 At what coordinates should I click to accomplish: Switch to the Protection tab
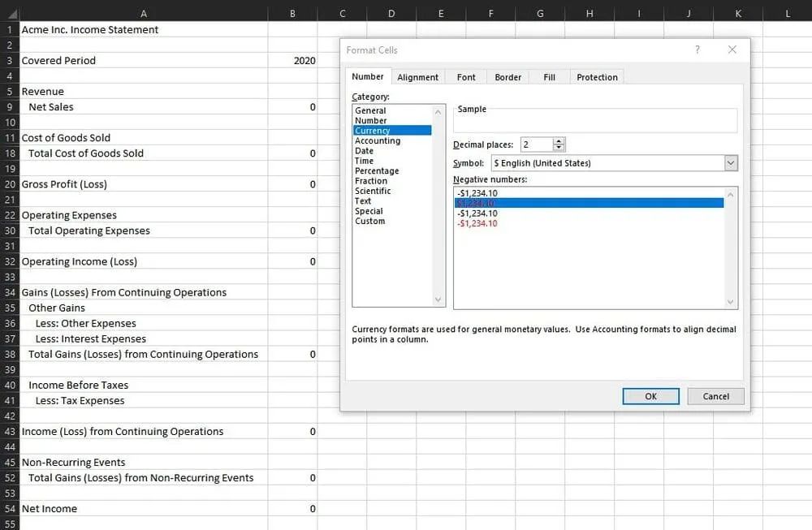click(597, 76)
